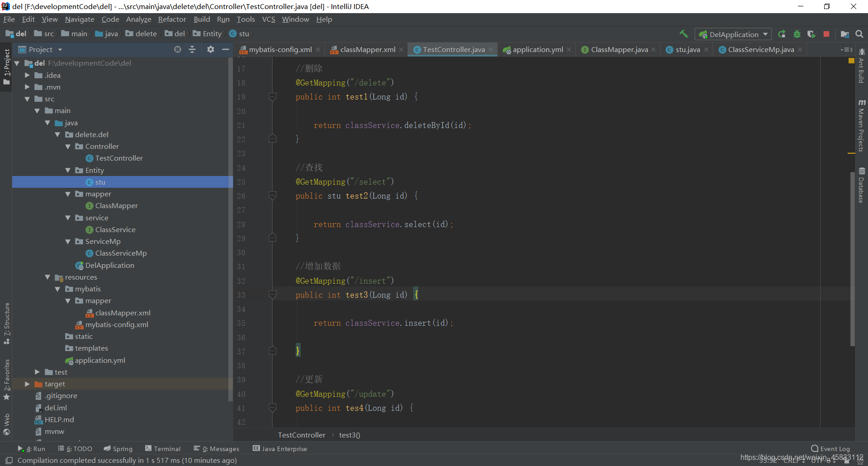The width and height of the screenshot is (868, 466).
Task: Toggle fold marker at line 22
Action: click(x=273, y=138)
